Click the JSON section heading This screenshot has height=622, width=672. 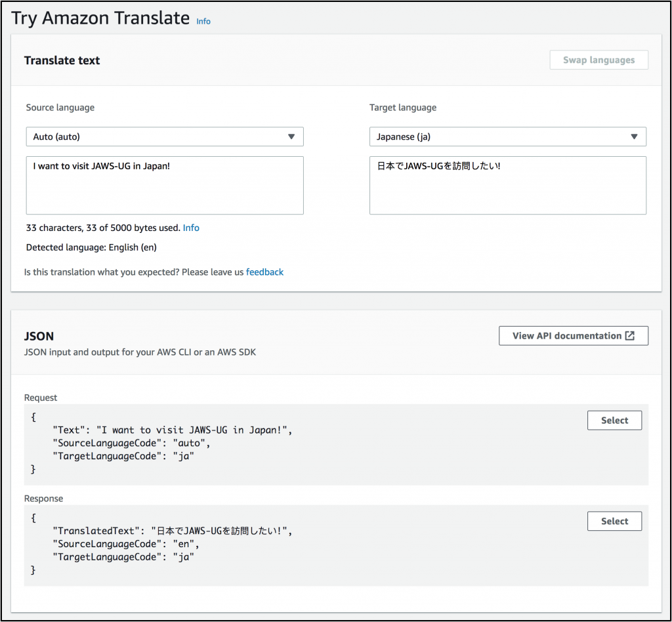pos(39,336)
